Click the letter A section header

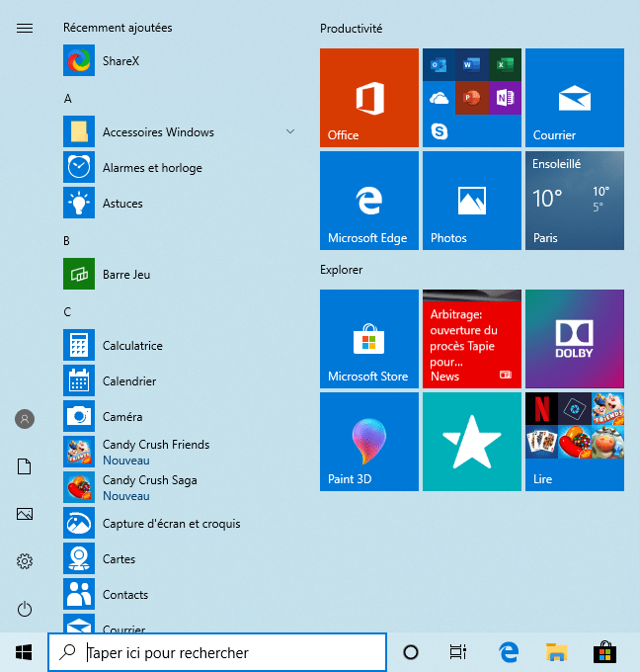[x=68, y=99]
